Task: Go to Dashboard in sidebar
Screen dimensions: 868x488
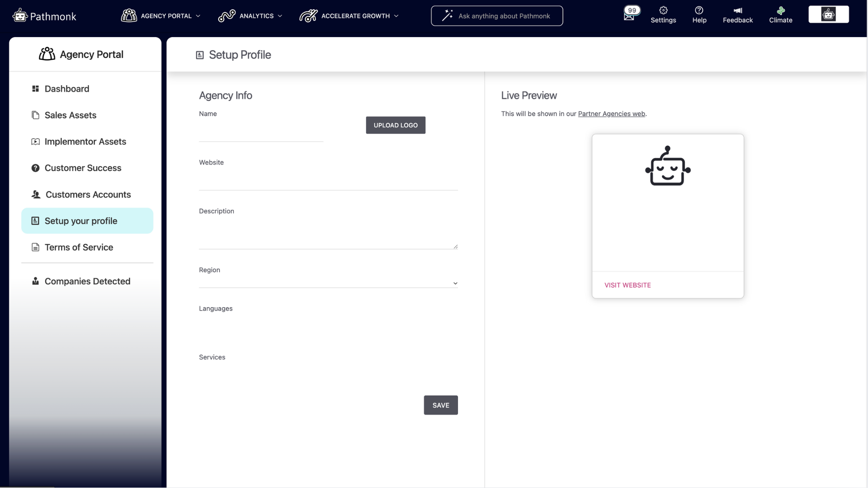Action: (x=67, y=89)
